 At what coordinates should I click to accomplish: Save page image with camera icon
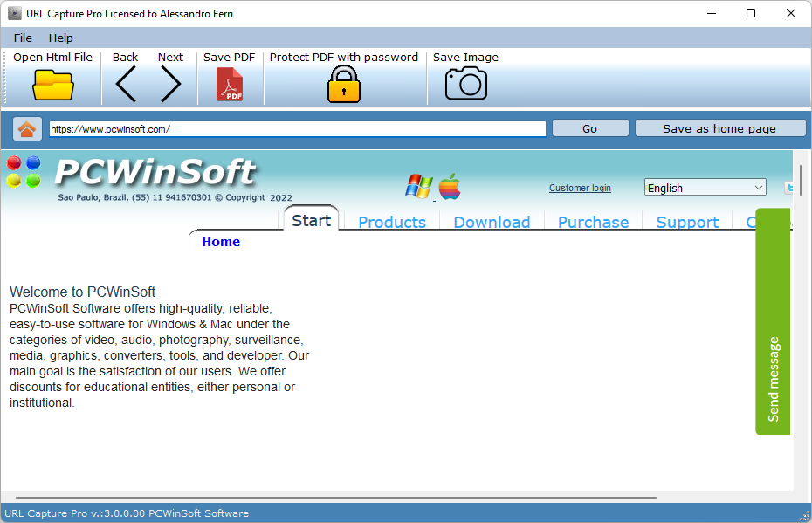click(x=466, y=85)
